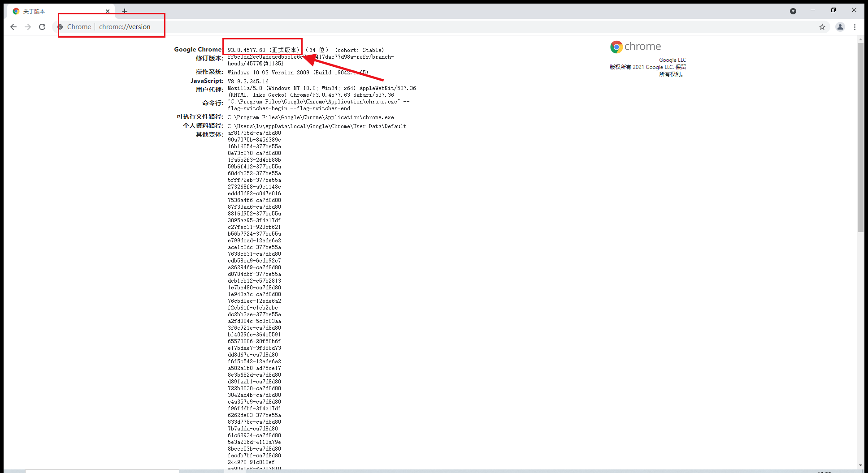
Task: Go back using the back arrow
Action: pyautogui.click(x=13, y=27)
